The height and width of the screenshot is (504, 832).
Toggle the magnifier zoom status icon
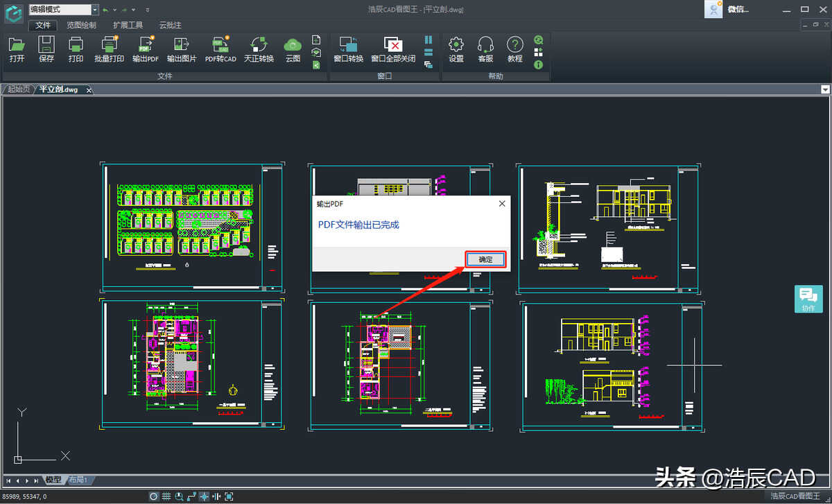tap(179, 496)
